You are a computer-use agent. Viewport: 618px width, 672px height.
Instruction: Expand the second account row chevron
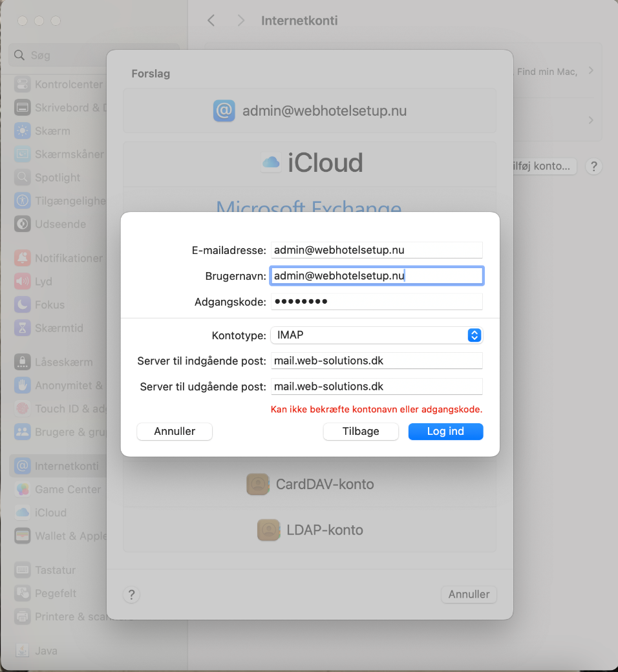(x=591, y=120)
